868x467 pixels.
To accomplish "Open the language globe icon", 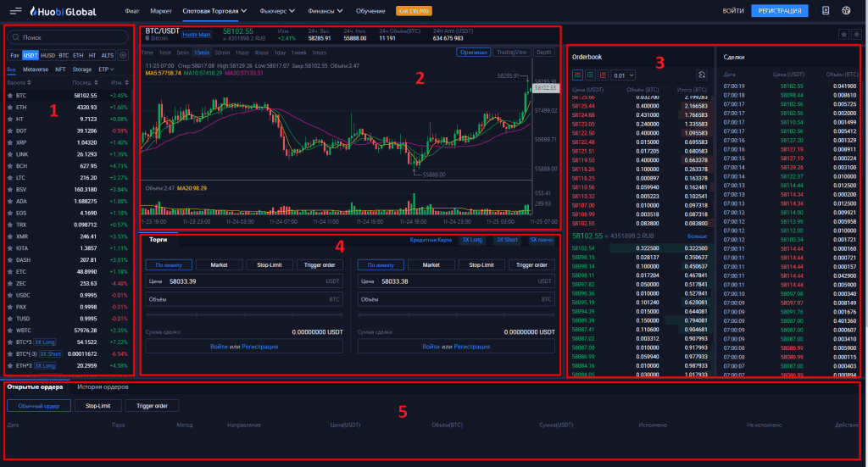I will coord(846,10).
